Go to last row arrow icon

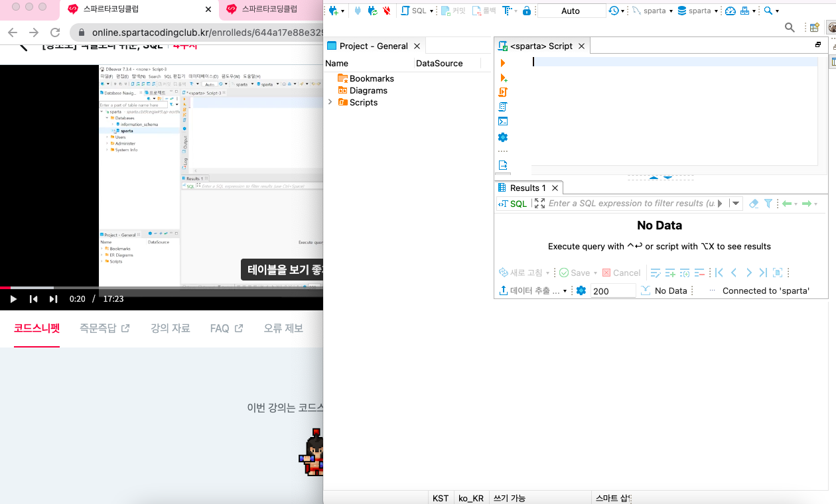click(x=763, y=273)
